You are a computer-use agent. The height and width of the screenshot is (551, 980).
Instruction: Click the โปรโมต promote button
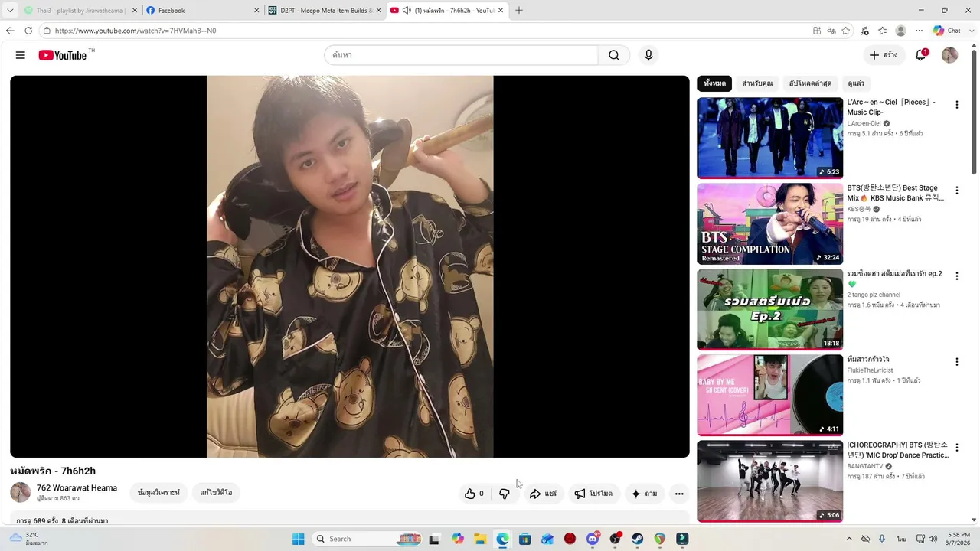coord(593,494)
